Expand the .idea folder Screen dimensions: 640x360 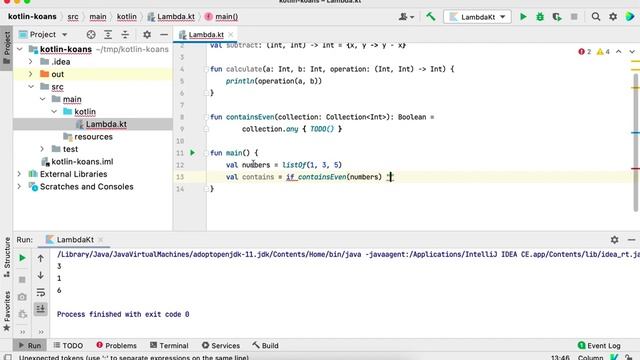point(31,62)
